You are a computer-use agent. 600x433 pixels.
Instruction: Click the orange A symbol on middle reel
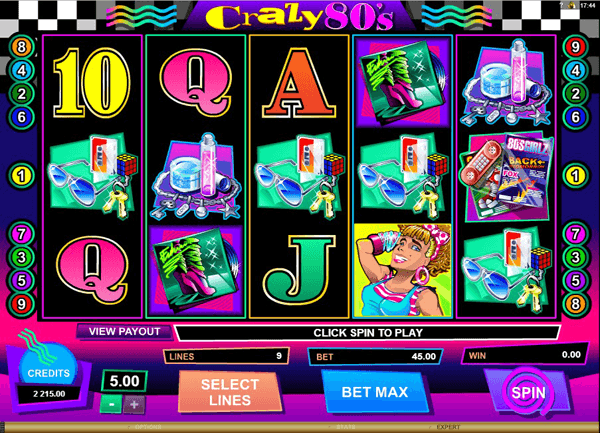tap(299, 83)
